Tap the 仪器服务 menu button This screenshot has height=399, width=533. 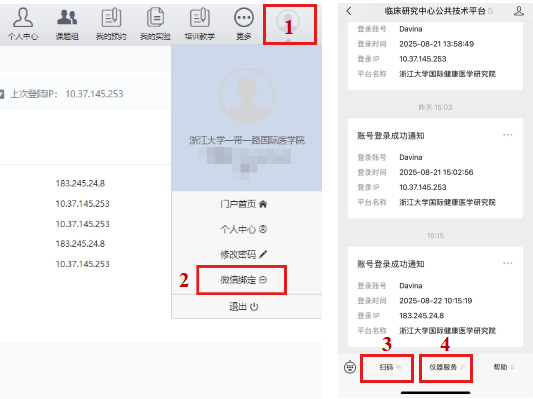pos(446,367)
